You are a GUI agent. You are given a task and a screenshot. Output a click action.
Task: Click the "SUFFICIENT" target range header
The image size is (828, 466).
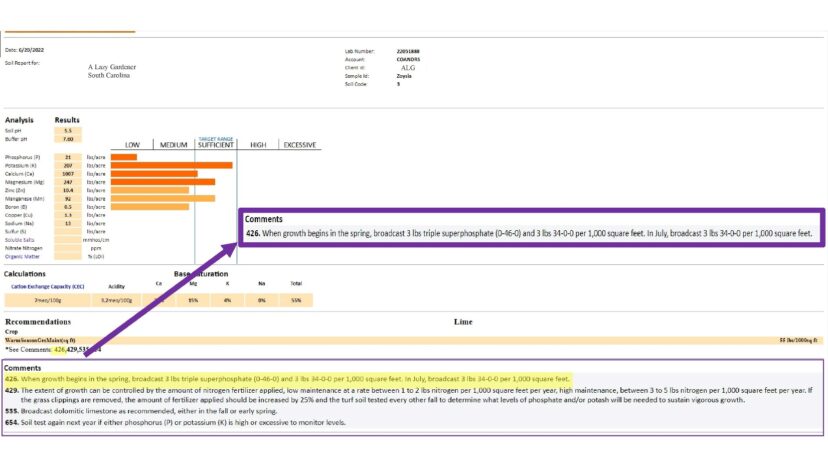click(x=215, y=145)
